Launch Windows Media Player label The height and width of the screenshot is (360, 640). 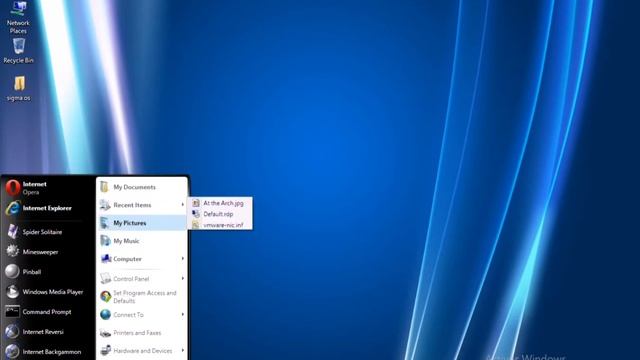[x=53, y=292]
